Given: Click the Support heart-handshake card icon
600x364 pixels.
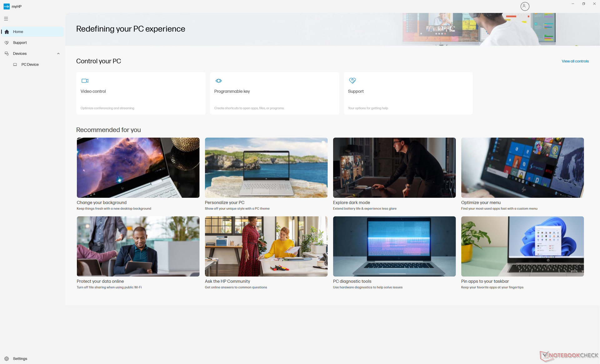Looking at the screenshot, I should [x=352, y=81].
